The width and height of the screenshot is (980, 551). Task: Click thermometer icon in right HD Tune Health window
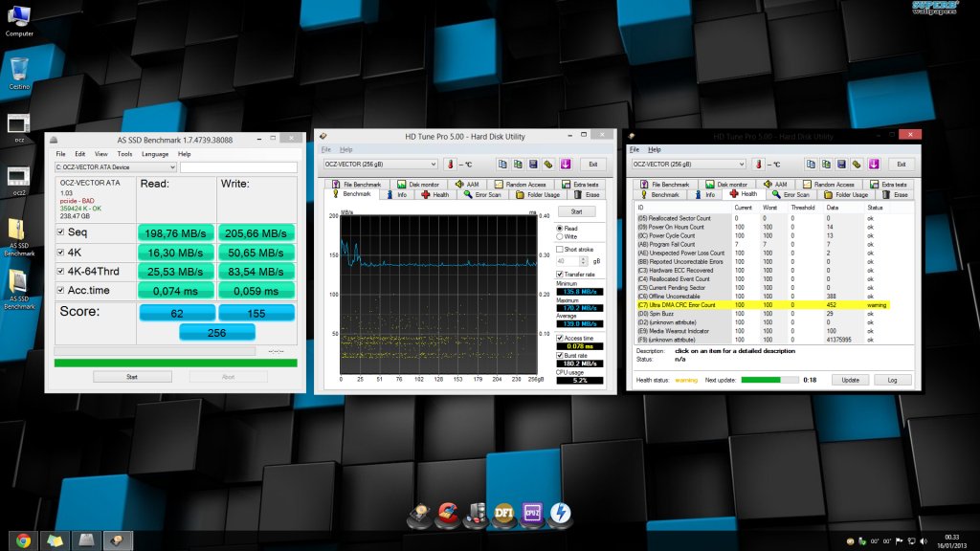point(758,165)
